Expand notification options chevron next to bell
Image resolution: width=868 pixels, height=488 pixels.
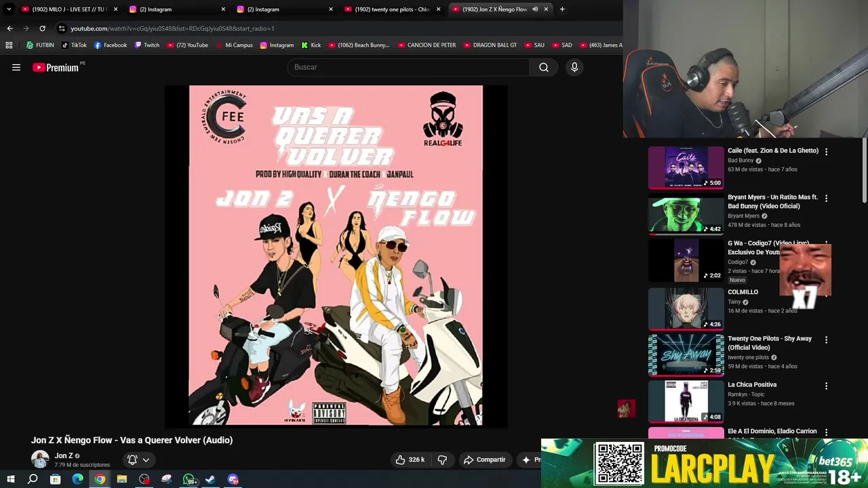click(146, 460)
